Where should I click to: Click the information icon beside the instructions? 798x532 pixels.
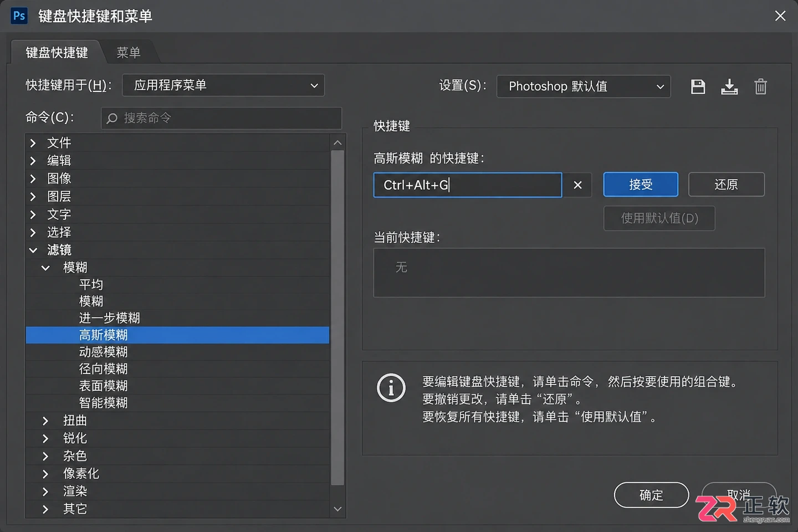click(x=391, y=387)
